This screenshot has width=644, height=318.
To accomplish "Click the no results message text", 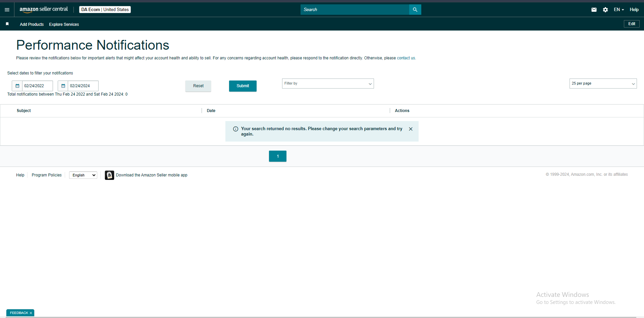I will pyautogui.click(x=322, y=131).
